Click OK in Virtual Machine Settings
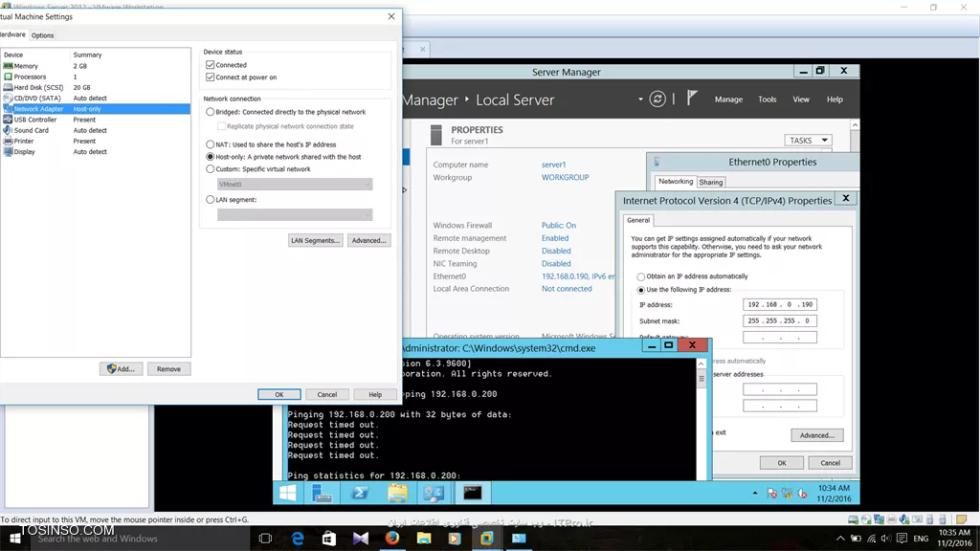 pyautogui.click(x=279, y=394)
